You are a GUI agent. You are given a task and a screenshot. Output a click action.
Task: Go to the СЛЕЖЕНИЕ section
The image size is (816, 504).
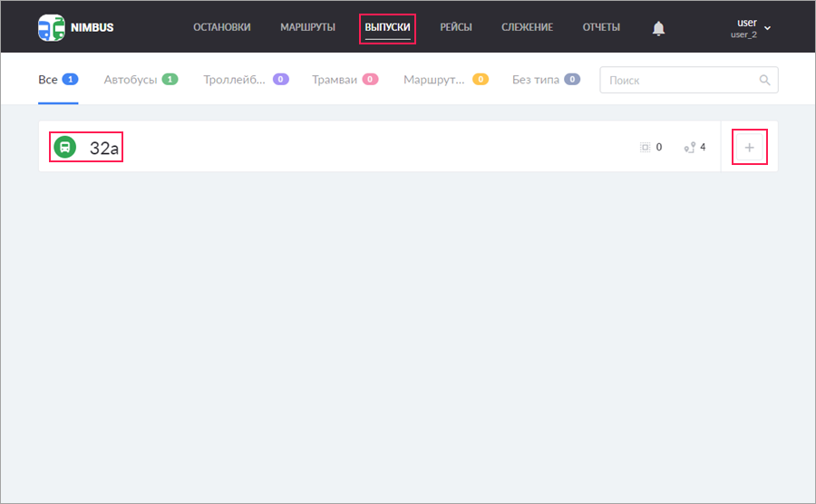(x=527, y=27)
